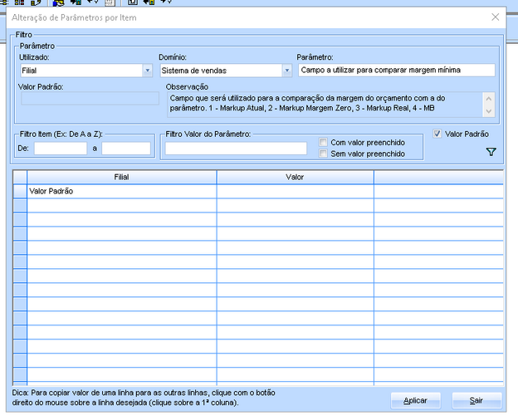Close the Alteração de Parâmetros window
This screenshot has width=518, height=420.
pyautogui.click(x=496, y=17)
